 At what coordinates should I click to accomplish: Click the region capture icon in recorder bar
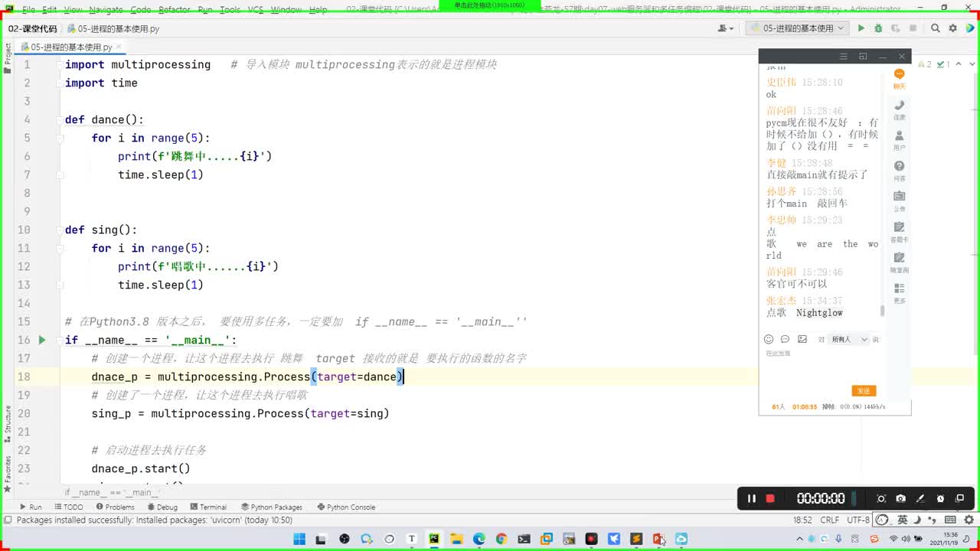coord(880,498)
